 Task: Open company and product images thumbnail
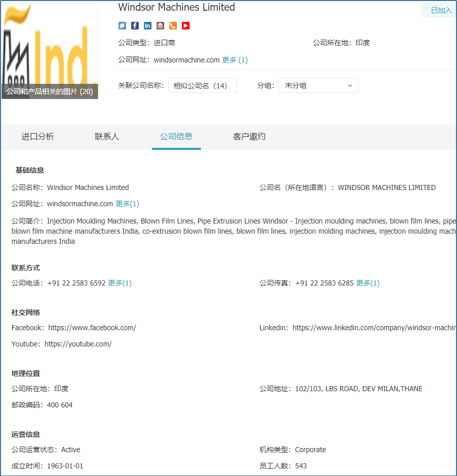(50, 51)
